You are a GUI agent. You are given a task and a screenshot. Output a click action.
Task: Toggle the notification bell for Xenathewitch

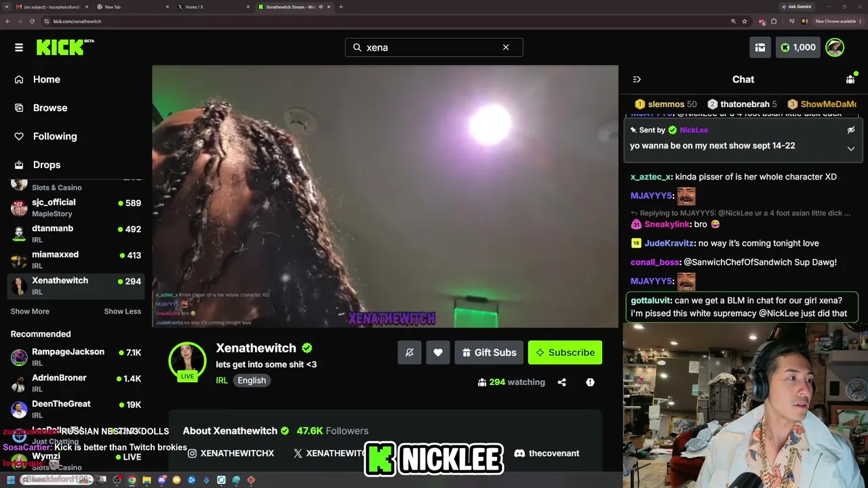click(x=410, y=352)
